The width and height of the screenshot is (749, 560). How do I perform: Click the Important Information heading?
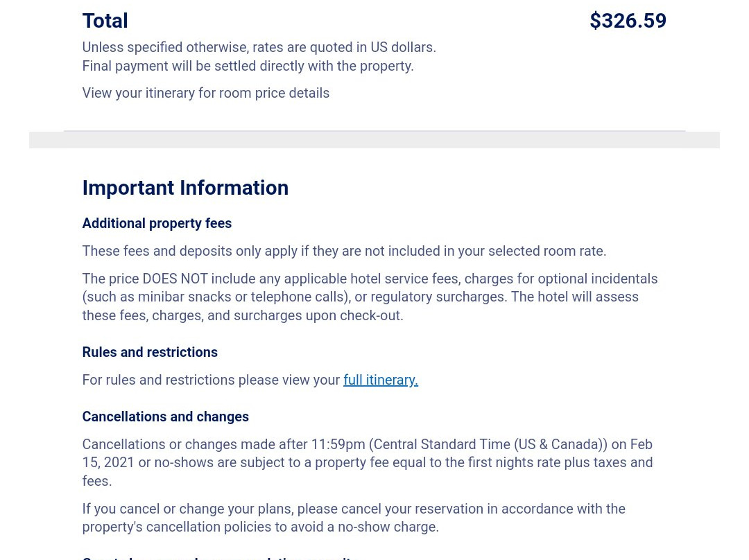[x=185, y=188]
